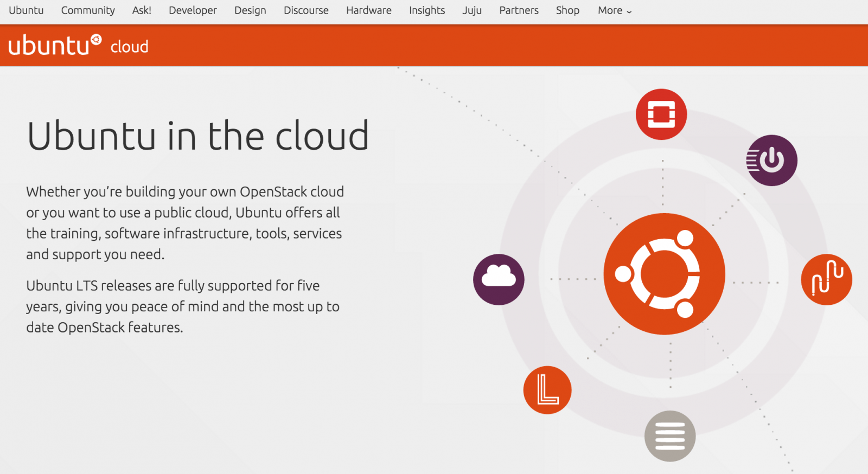Click the large central Ubuntu logo
The height and width of the screenshot is (474, 868).
click(665, 274)
